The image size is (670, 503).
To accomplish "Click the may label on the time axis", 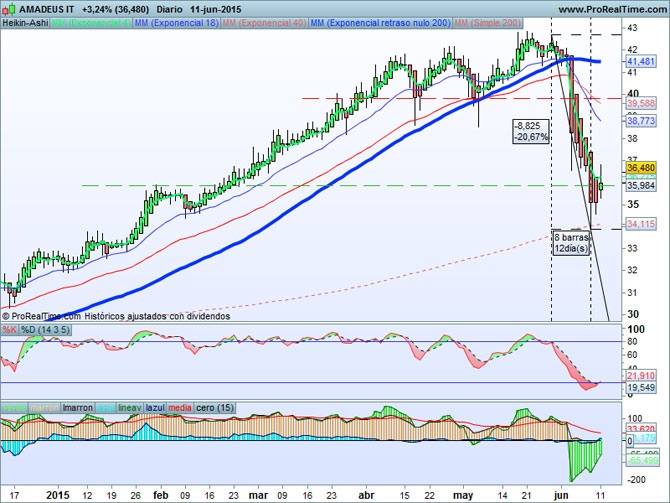I will point(463,495).
